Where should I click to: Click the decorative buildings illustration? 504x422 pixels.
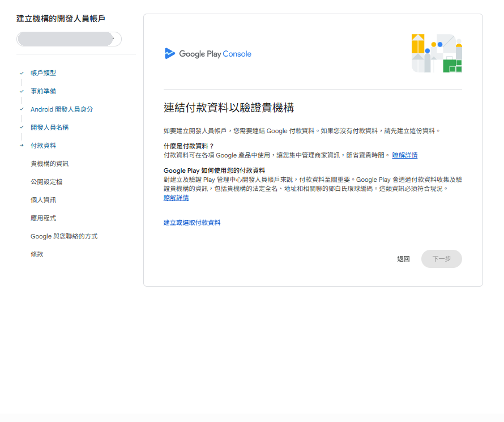coord(437,53)
